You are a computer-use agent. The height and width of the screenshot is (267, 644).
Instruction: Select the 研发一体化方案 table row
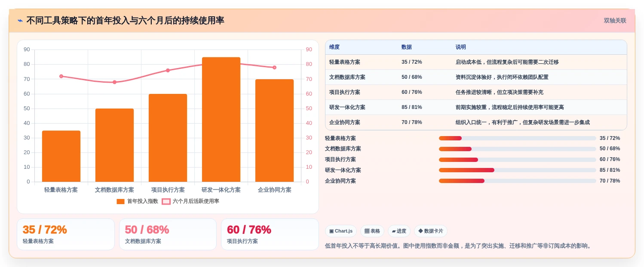point(476,107)
